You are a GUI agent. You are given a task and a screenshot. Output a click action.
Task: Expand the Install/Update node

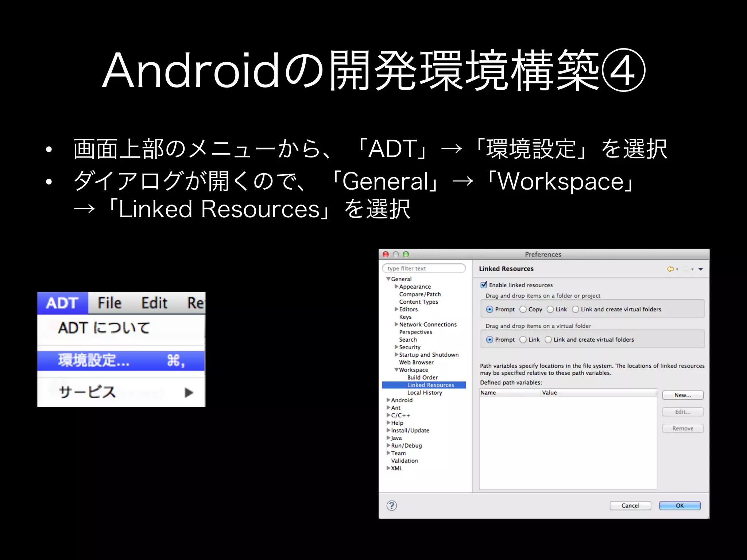point(388,430)
